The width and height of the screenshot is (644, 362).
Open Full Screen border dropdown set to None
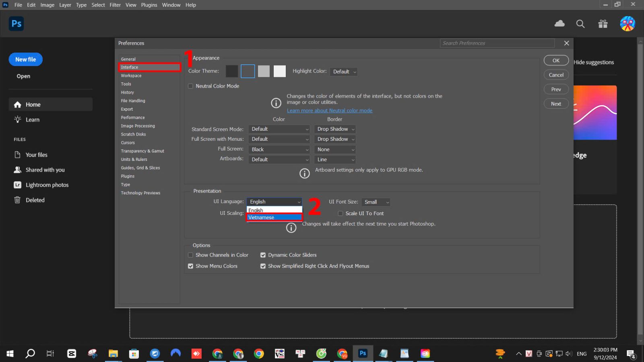[335, 150]
